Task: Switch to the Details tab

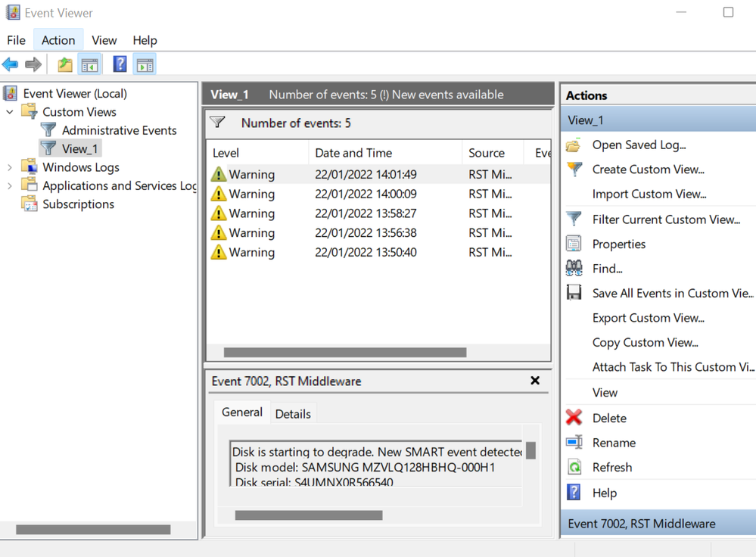Action: coord(293,414)
